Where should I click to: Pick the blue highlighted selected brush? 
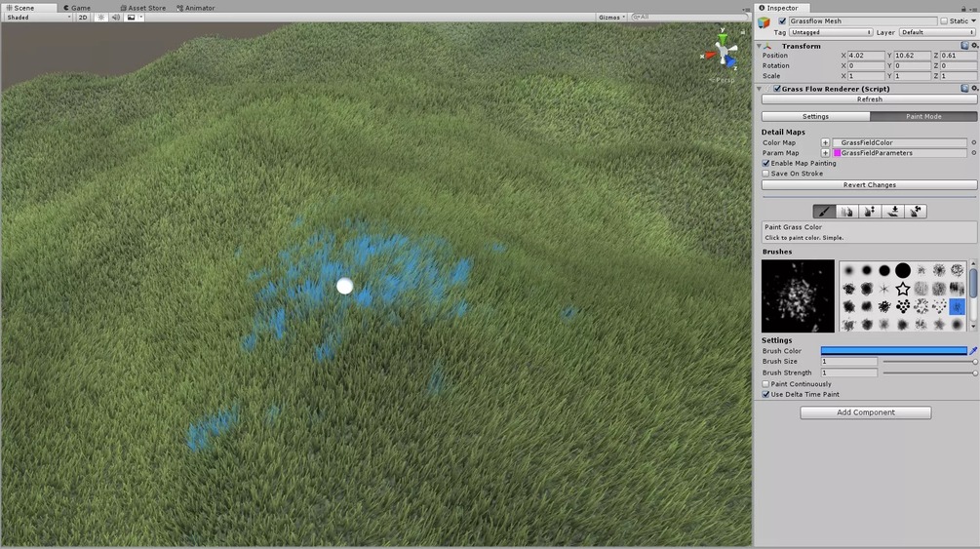point(957,306)
